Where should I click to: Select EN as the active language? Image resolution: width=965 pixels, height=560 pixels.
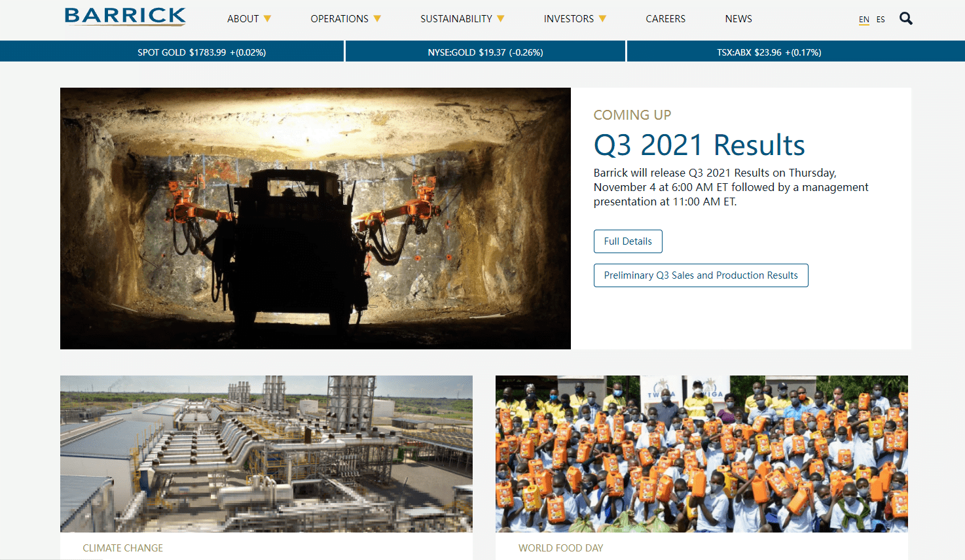click(x=864, y=19)
